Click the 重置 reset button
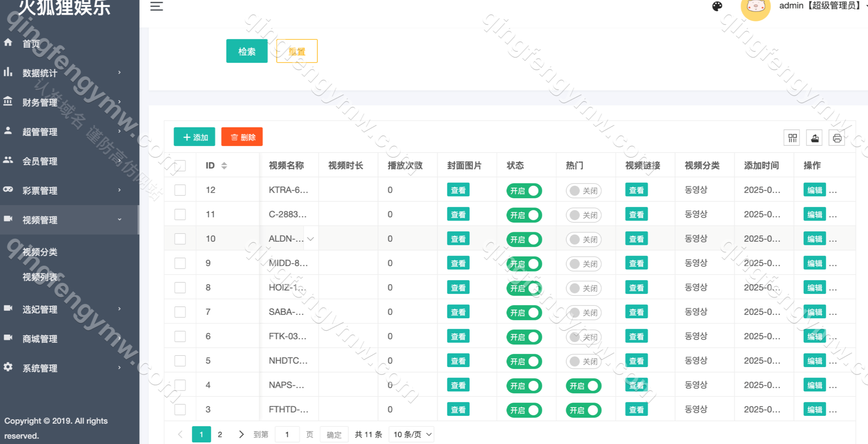Viewport: 868px width, 444px height. (x=297, y=51)
